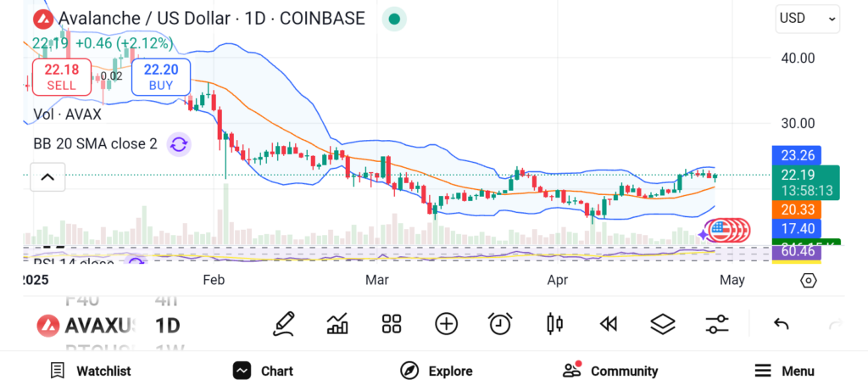Open the layers object tree icon
Viewport: 868px width, 391px height.
click(662, 323)
